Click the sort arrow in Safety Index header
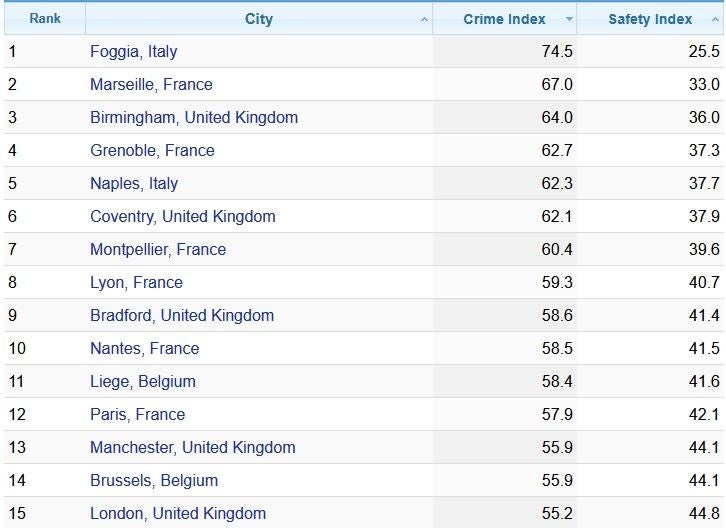Screen dimensions: 726x528 [x=715, y=19]
